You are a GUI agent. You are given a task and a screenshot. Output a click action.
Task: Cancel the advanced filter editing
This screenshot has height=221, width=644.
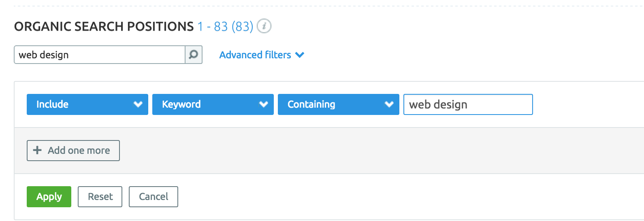click(x=154, y=197)
